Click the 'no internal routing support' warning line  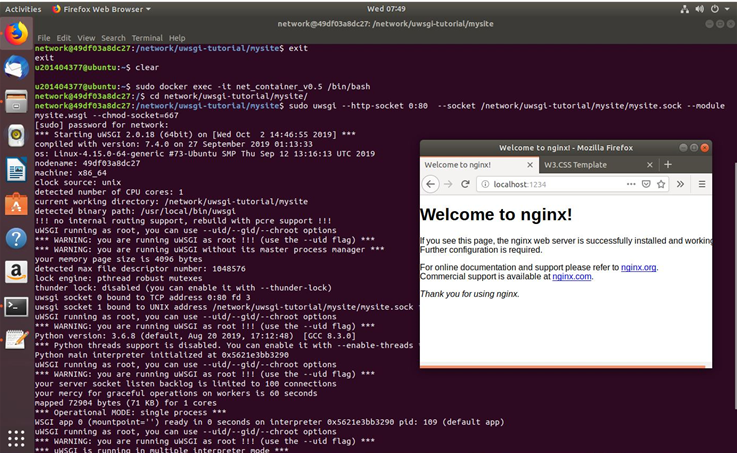183,221
